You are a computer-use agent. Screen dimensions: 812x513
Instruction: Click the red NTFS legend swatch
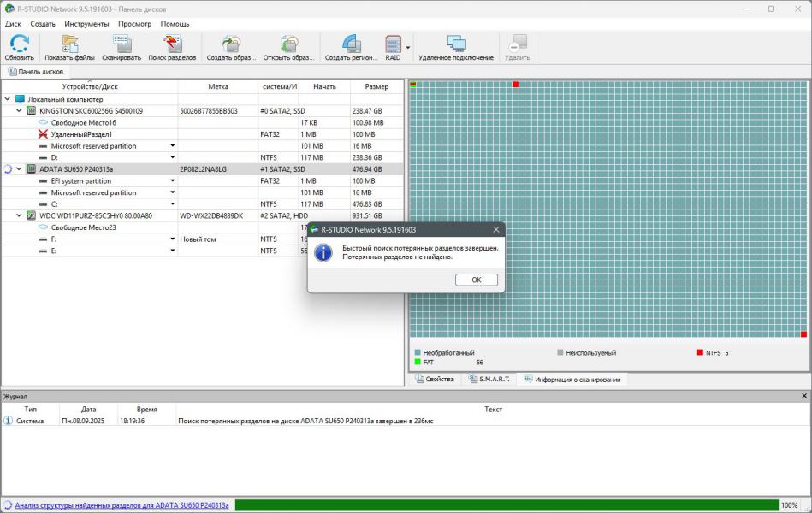(x=699, y=352)
